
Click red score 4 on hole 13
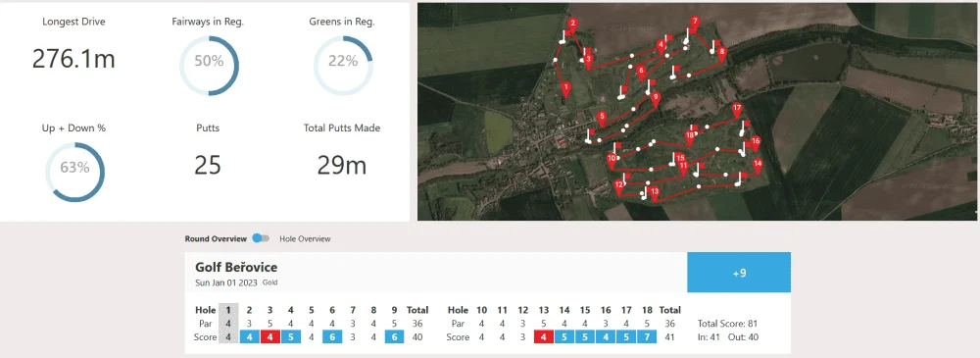544,337
